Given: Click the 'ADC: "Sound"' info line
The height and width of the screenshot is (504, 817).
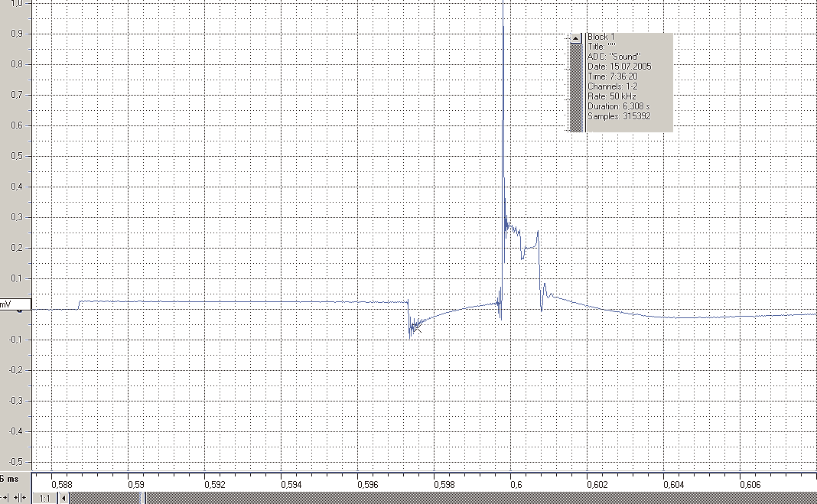Looking at the screenshot, I should (x=614, y=57).
